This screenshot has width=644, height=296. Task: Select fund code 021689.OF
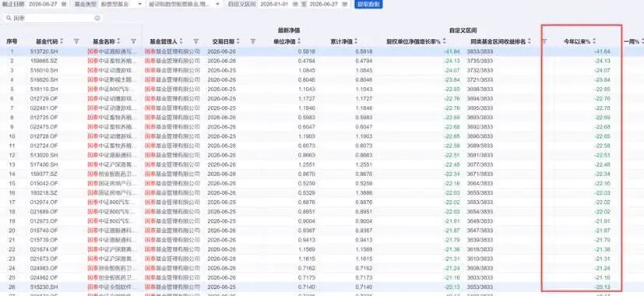(44, 212)
